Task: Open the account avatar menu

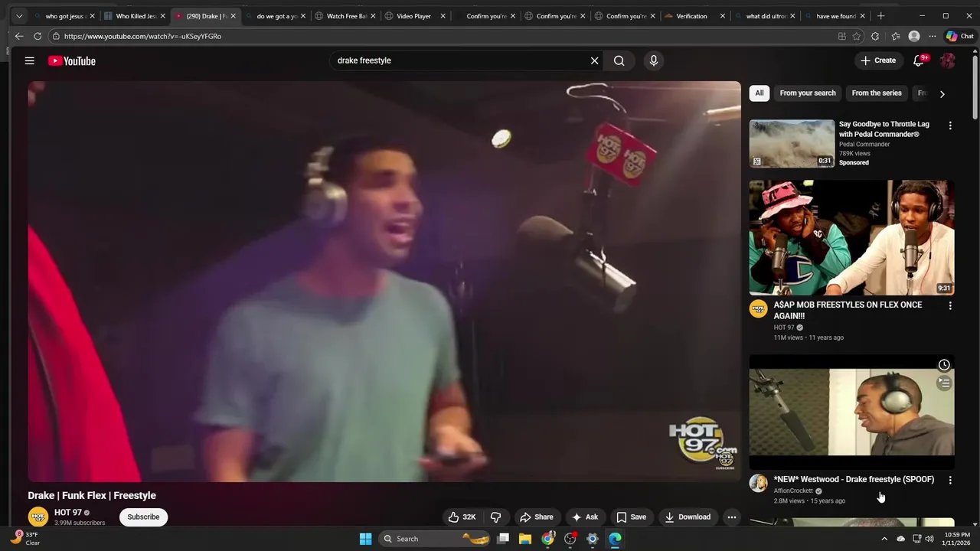Action: click(948, 60)
